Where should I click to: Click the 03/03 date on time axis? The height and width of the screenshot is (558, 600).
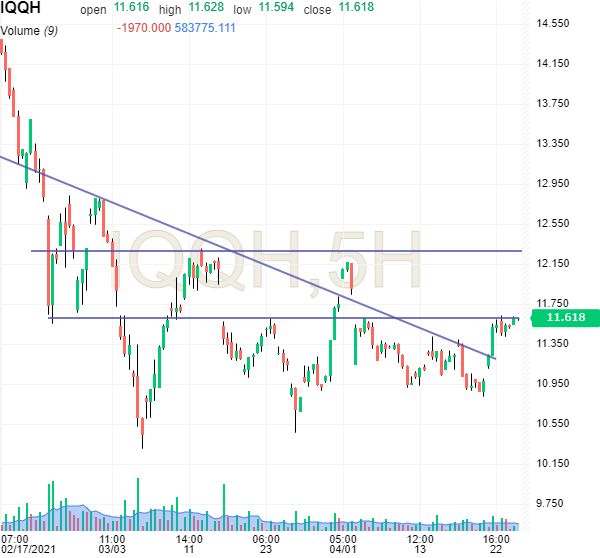(x=111, y=549)
